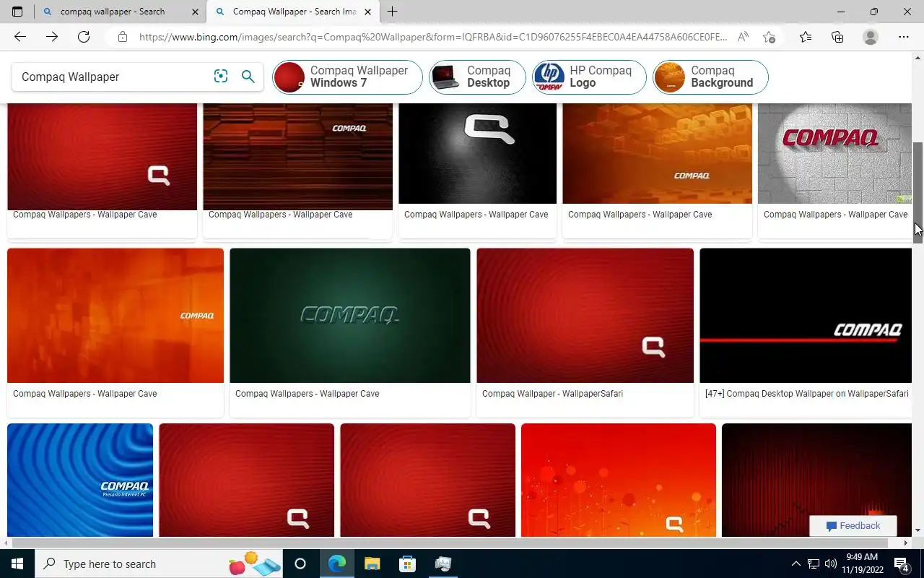Open Microsoft Store from the taskbar
This screenshot has width=924, height=578.
point(407,564)
